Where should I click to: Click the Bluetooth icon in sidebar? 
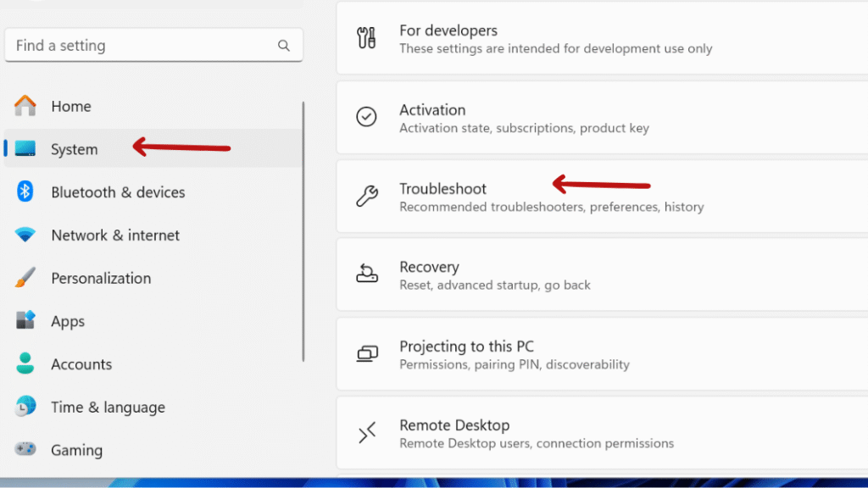pos(25,191)
